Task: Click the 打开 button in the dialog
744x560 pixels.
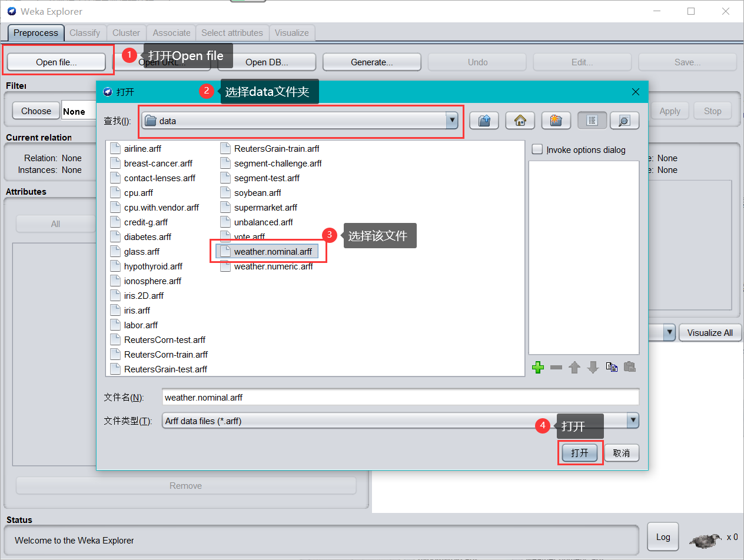Action: point(580,453)
